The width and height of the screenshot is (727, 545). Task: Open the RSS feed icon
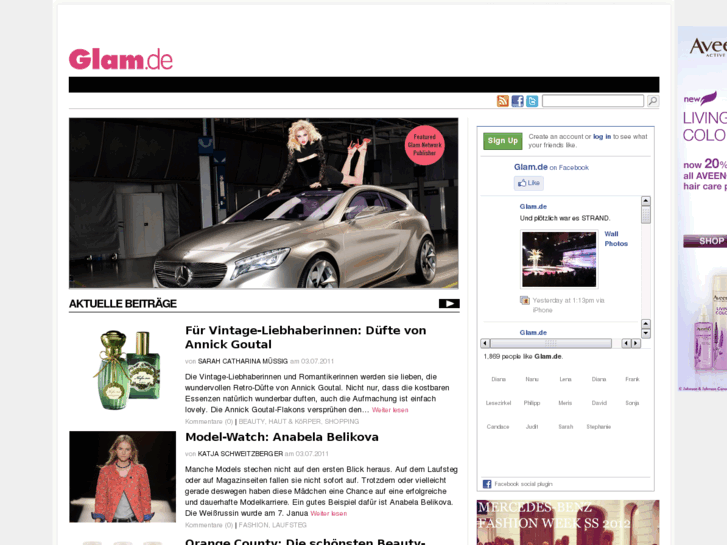point(503,101)
